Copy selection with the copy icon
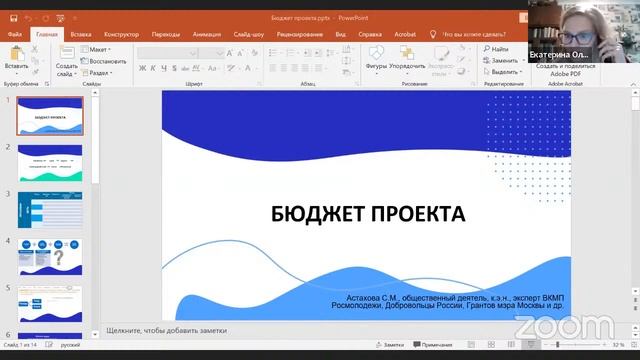 [35, 61]
